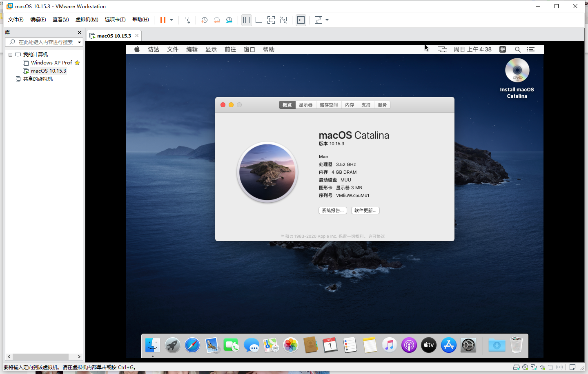588x374 pixels.
Task: Open System Preferences from the Dock
Action: pos(468,345)
